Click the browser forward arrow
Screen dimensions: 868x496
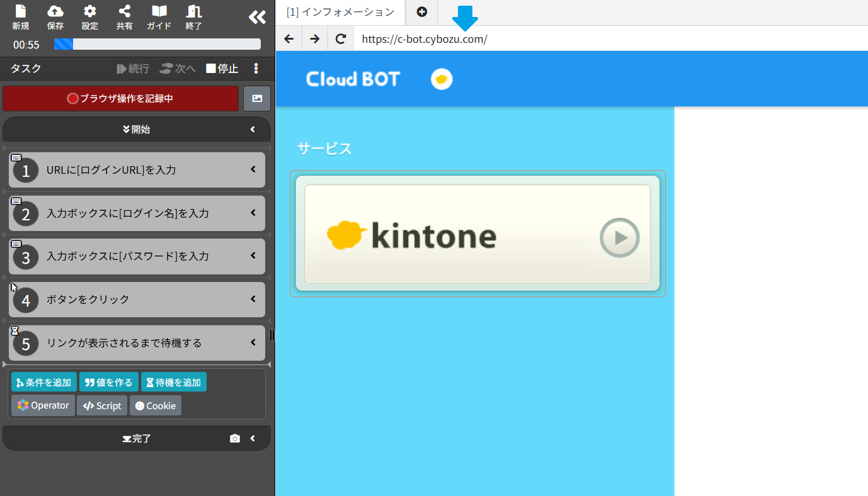tap(315, 39)
